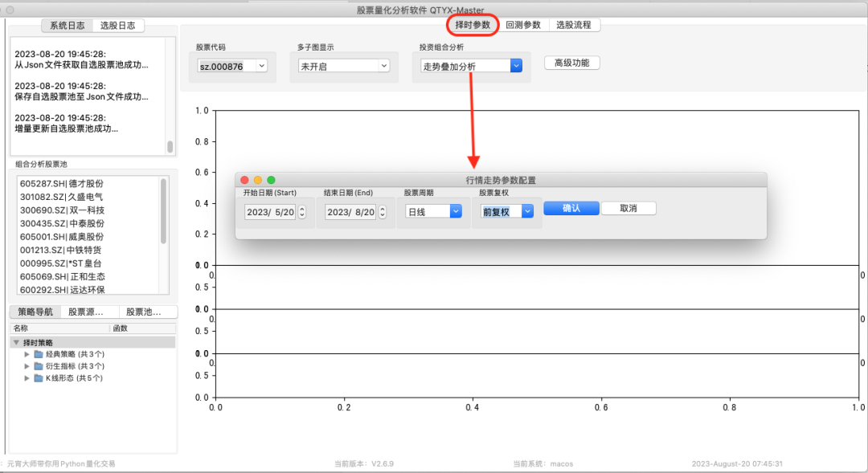Click the 函数 column header
Image resolution: width=868 pixels, height=473 pixels.
120,328
